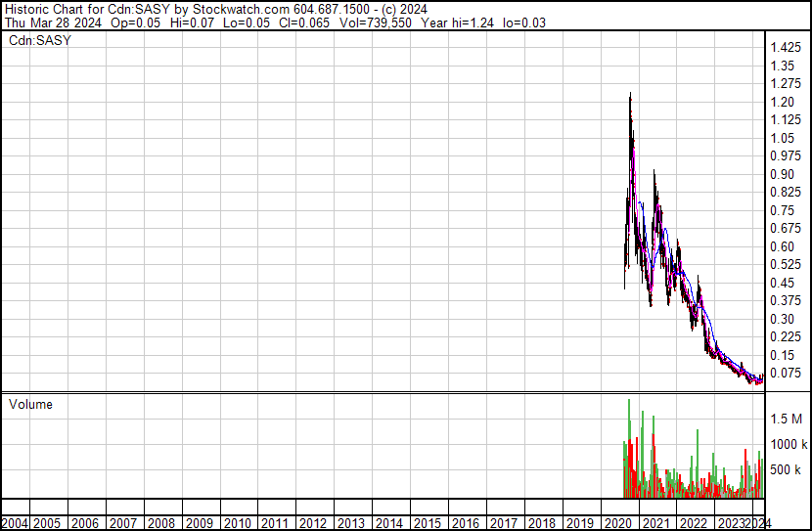Click the 2016 year marker
Image resolution: width=812 pixels, height=531 pixels.
coord(466,523)
